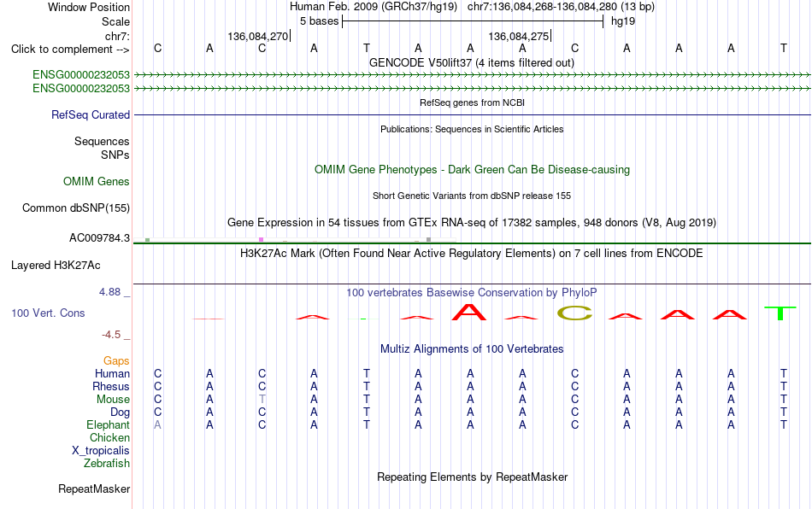Open the GENCODE V50lift37 track title
This screenshot has height=509, width=812.
tap(472, 63)
